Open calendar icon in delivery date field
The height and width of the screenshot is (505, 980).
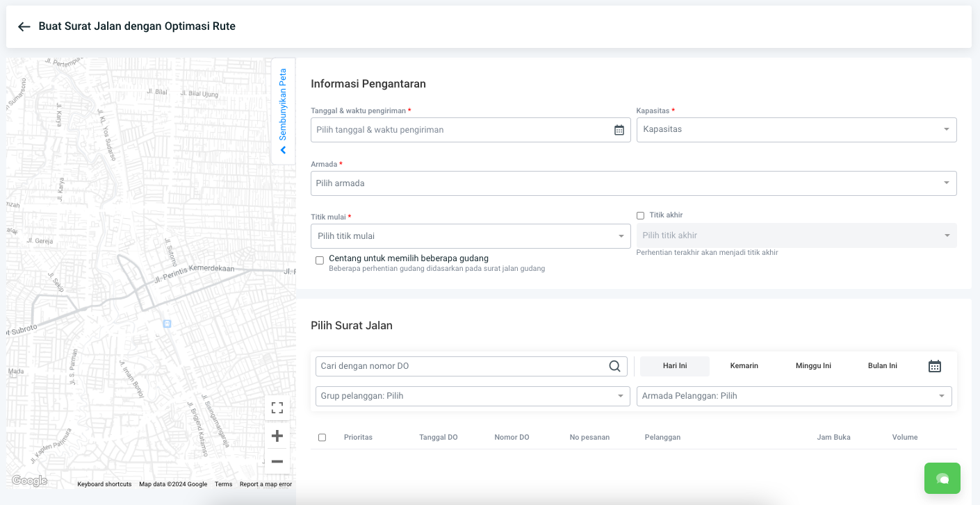pyautogui.click(x=619, y=130)
